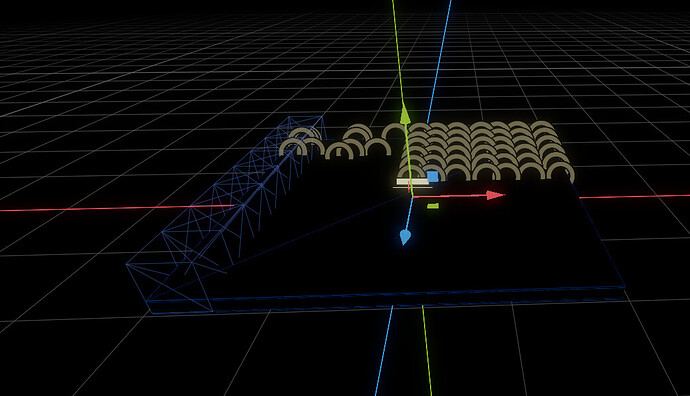Click the green axis line above the arrow tip
This screenshot has width=690, height=396.
(397, 52)
